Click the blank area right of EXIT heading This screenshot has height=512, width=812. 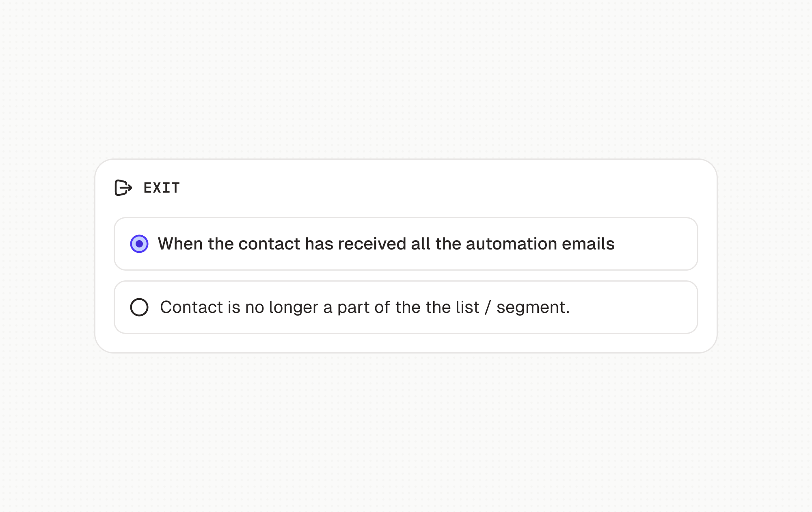pos(447,188)
